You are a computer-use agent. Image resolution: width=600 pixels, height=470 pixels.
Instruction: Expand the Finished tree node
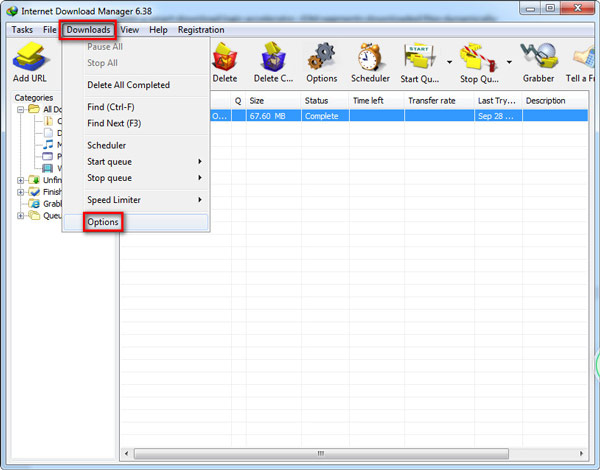[21, 192]
